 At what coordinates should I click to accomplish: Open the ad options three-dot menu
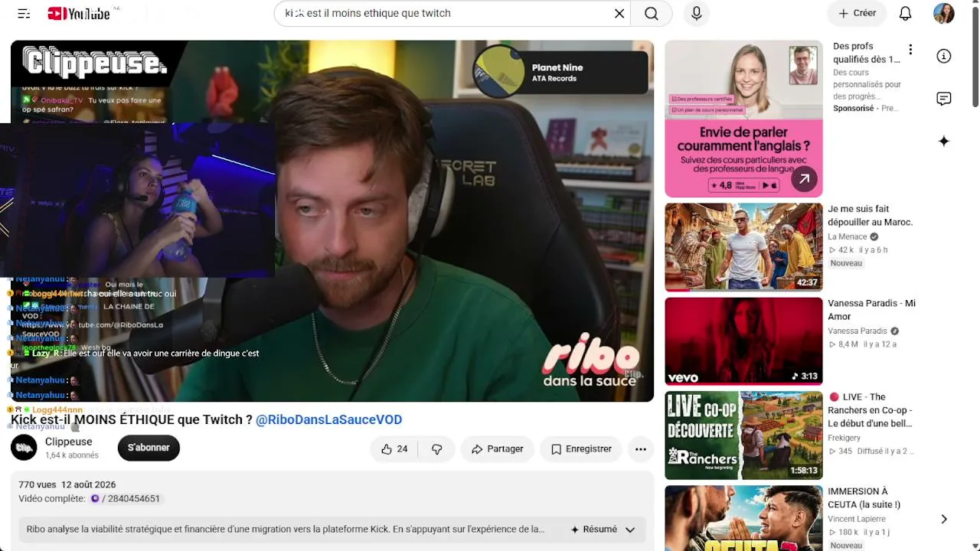click(x=910, y=50)
